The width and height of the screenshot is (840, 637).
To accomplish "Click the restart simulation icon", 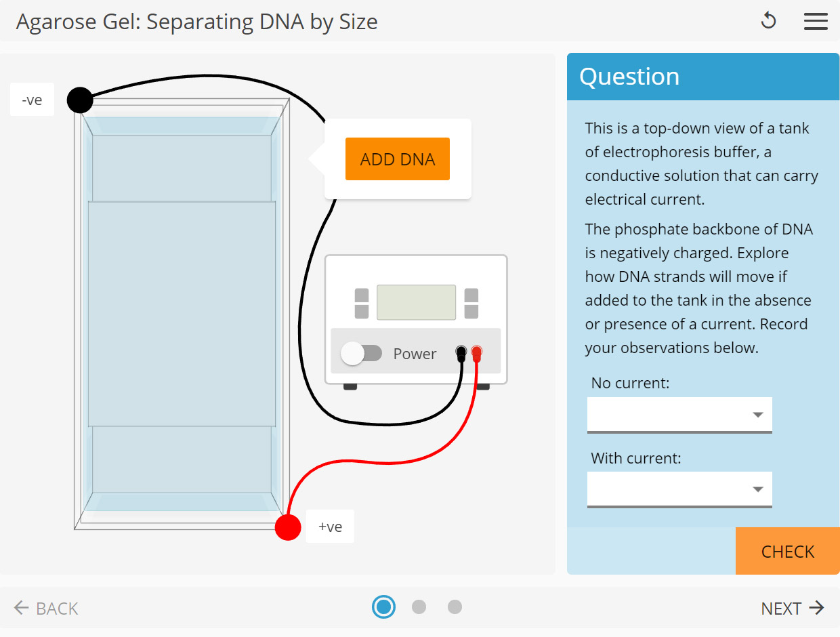I will click(x=769, y=21).
